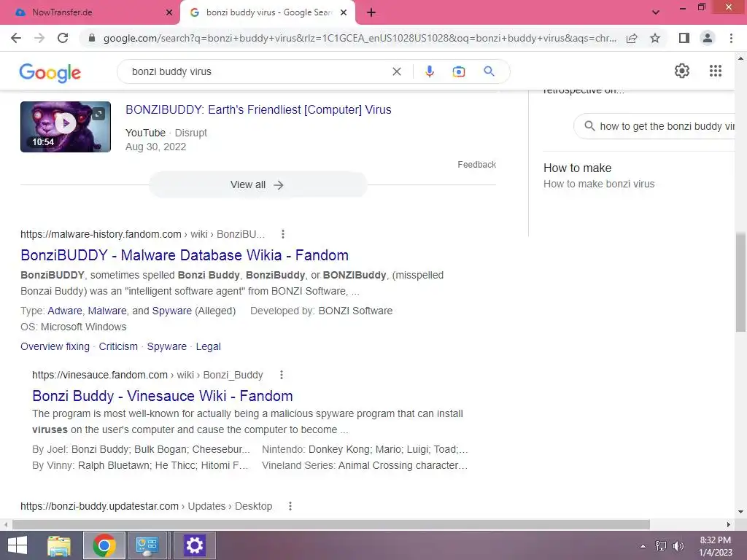Open the volume tray icon
The image size is (747, 560).
coord(678,546)
